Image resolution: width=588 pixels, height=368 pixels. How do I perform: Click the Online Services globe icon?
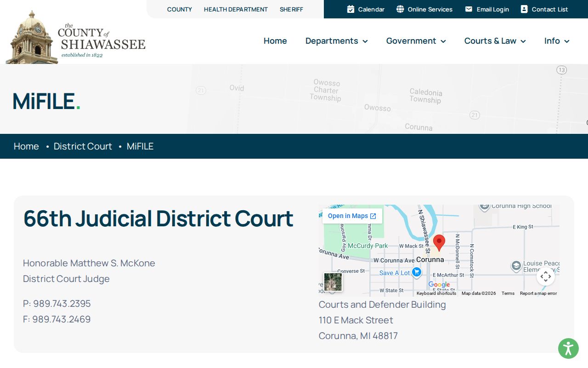pyautogui.click(x=400, y=9)
